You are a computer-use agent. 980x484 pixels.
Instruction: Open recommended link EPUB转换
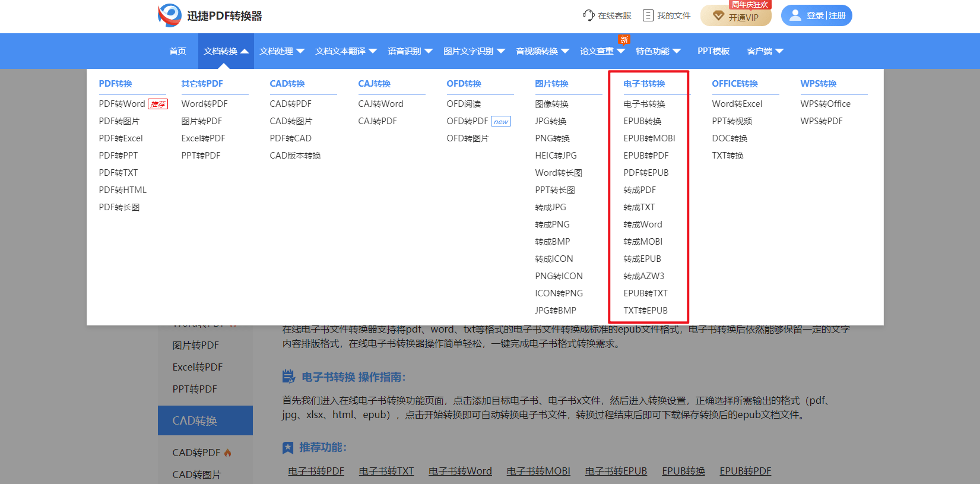684,472
